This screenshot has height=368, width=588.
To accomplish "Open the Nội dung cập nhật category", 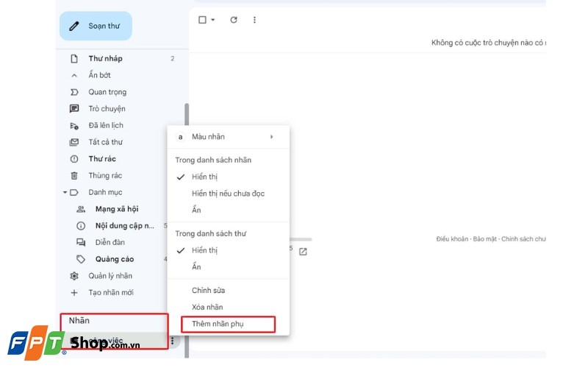I will coord(124,226).
